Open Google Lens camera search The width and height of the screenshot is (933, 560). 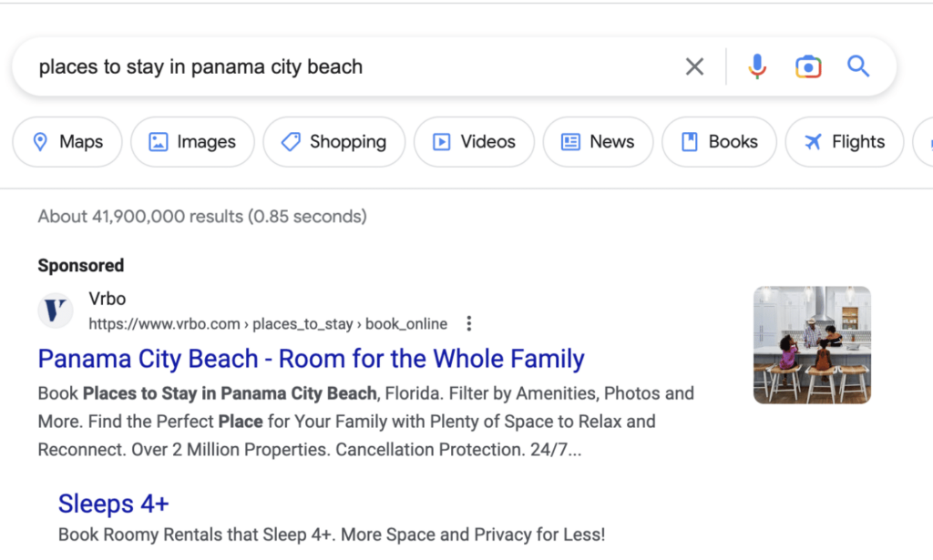pyautogui.click(x=808, y=66)
